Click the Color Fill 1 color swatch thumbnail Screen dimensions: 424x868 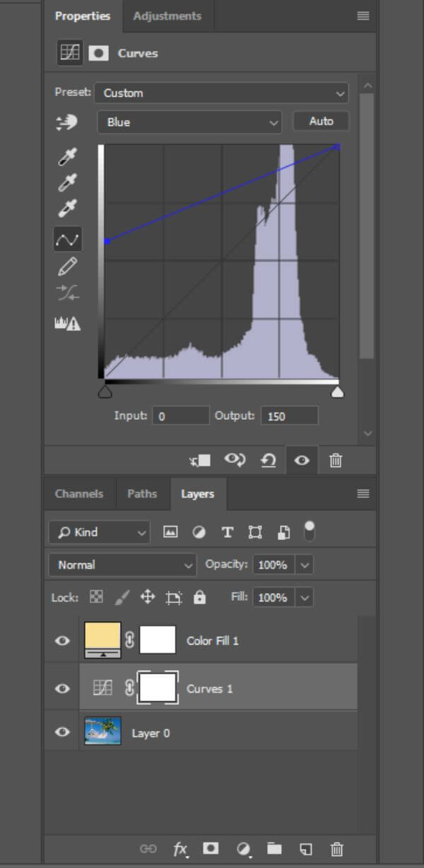pos(102,640)
